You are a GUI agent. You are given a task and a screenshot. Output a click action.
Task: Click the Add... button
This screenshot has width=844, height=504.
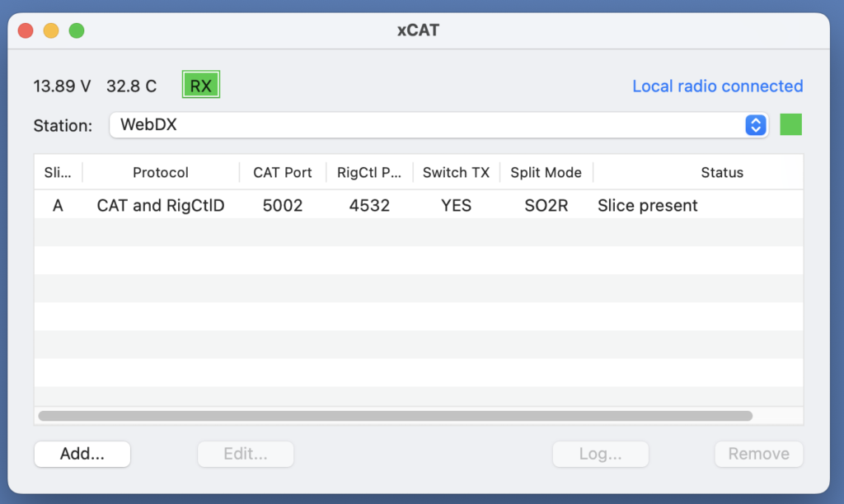82,454
